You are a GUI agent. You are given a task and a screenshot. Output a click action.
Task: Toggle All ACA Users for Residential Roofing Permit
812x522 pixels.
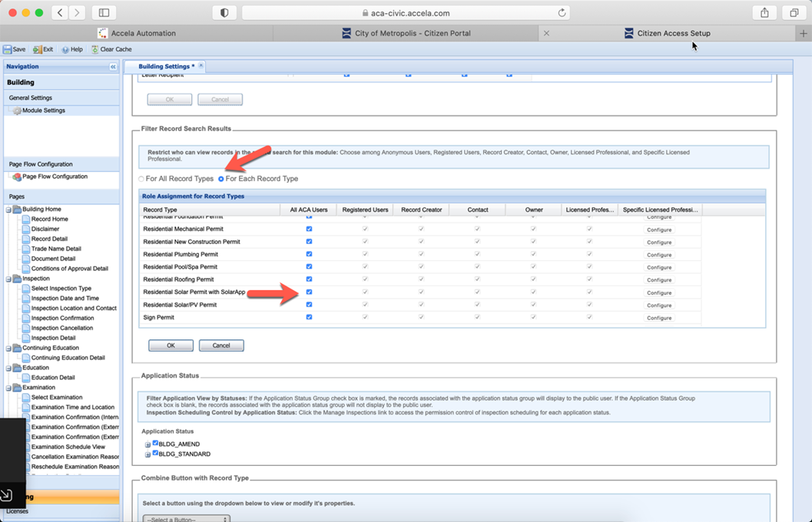[309, 279]
